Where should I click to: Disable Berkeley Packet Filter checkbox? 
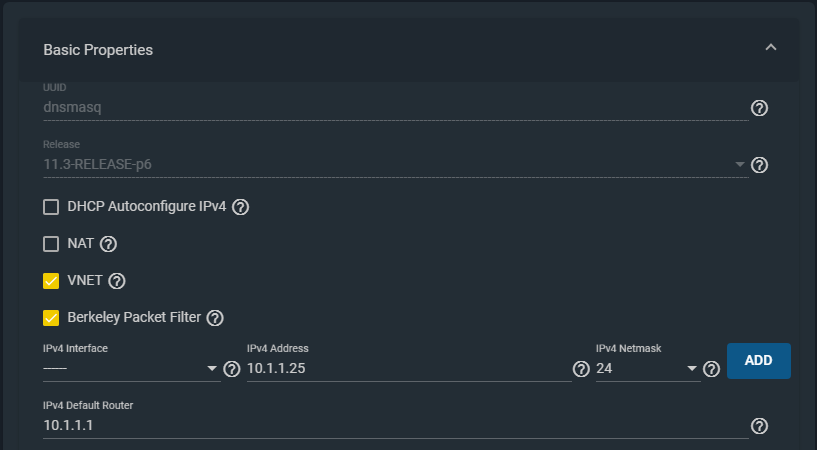[51, 318]
